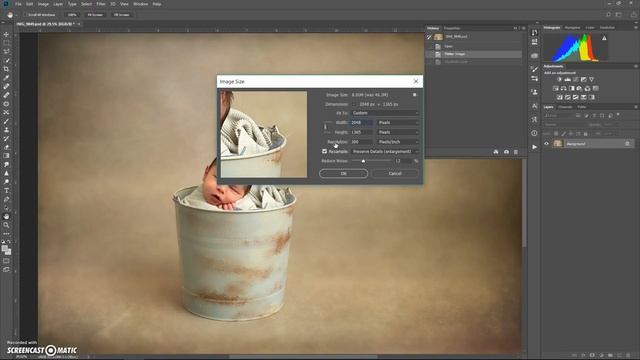
Task: Click the histogram cached data warning icon
Action: pyautogui.click(x=604, y=38)
